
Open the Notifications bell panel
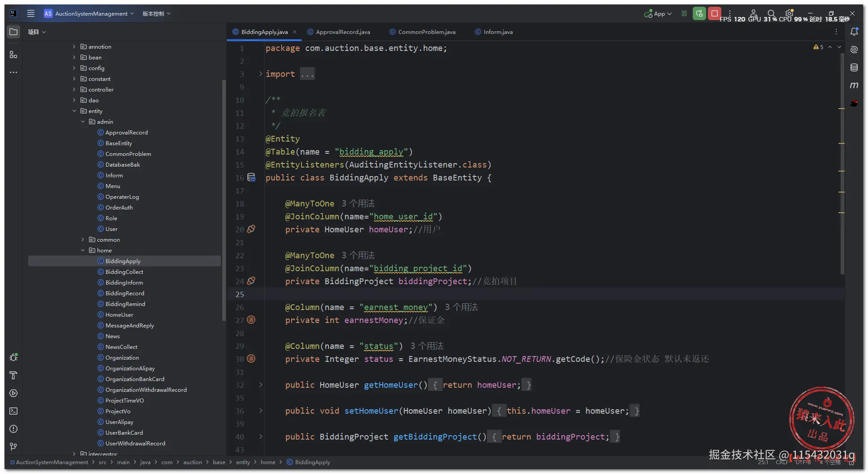click(x=854, y=32)
